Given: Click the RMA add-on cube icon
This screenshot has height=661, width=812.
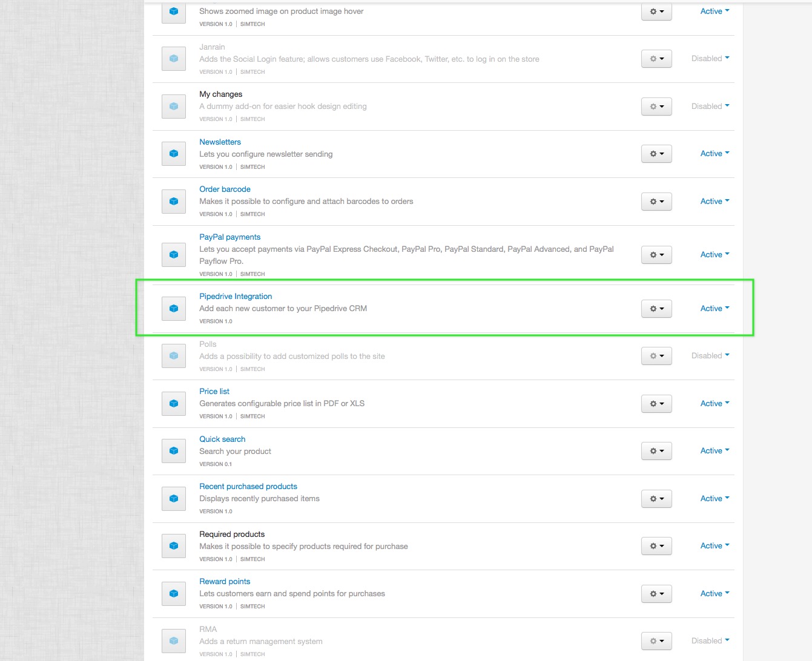Looking at the screenshot, I should click(x=174, y=641).
